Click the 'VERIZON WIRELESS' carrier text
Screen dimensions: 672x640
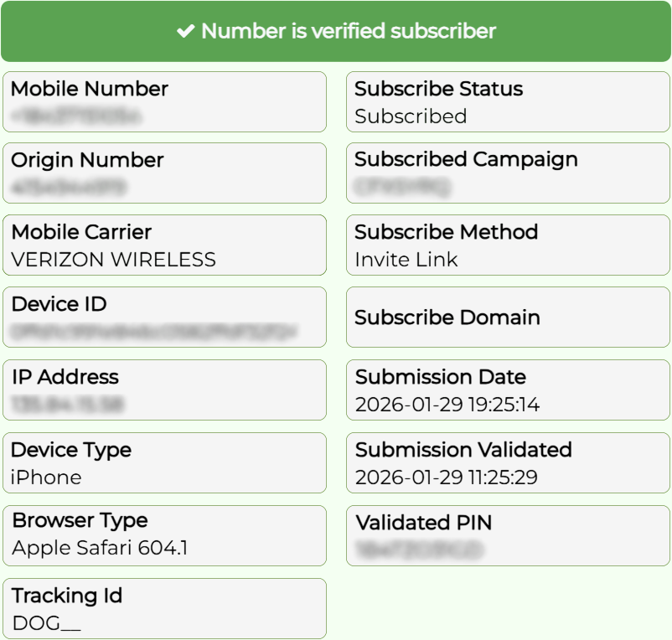(x=114, y=260)
